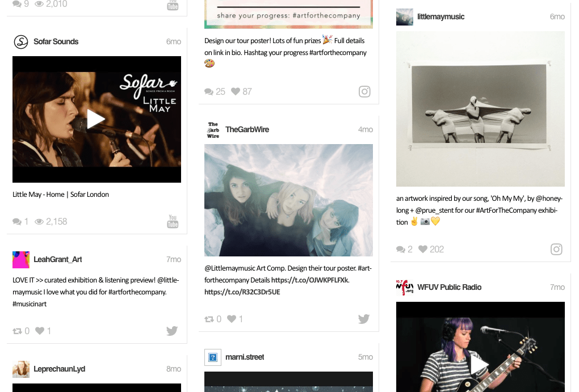This screenshot has height=392, width=579.
Task: Click the Instagram icon on littlemaymusic post
Action: tap(556, 249)
